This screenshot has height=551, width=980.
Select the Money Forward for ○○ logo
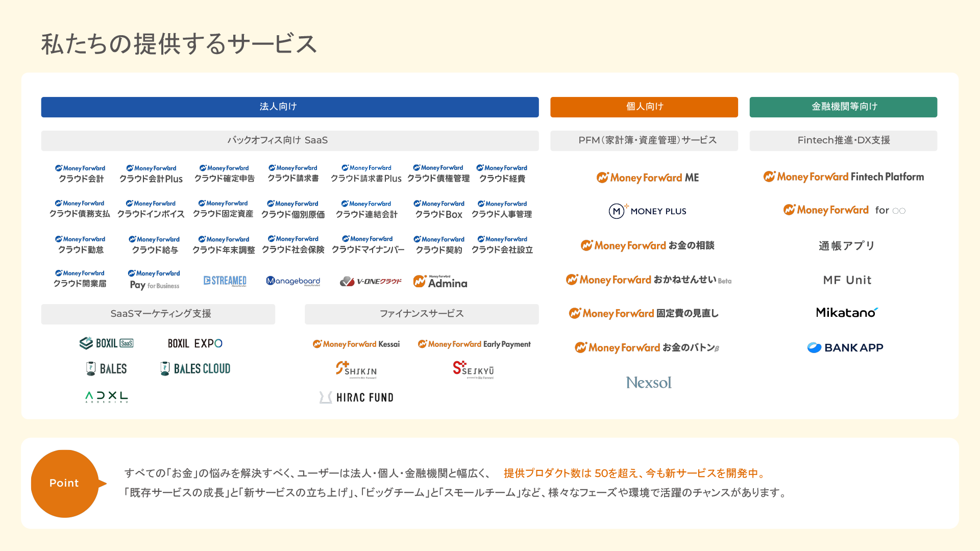click(x=845, y=210)
